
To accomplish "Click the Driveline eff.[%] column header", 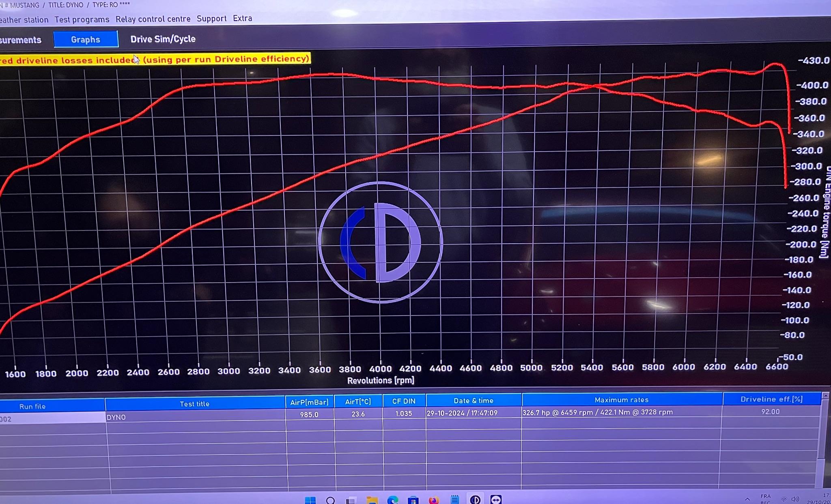I will click(771, 399).
